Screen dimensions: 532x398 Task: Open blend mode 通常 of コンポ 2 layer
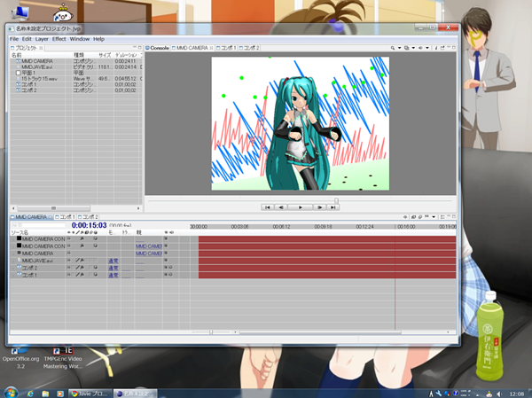point(113,268)
